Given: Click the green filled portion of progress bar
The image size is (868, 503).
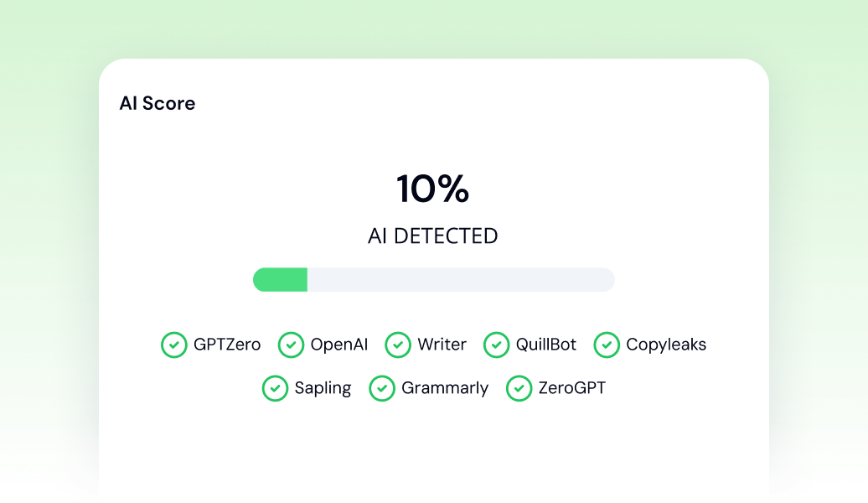Looking at the screenshot, I should [x=281, y=280].
